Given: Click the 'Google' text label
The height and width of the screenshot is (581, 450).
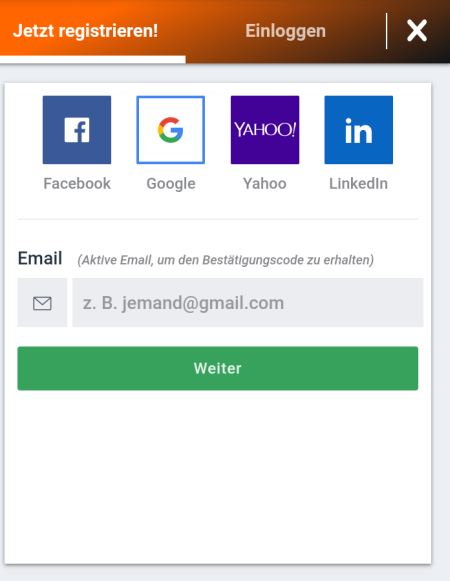Looking at the screenshot, I should point(171,184).
